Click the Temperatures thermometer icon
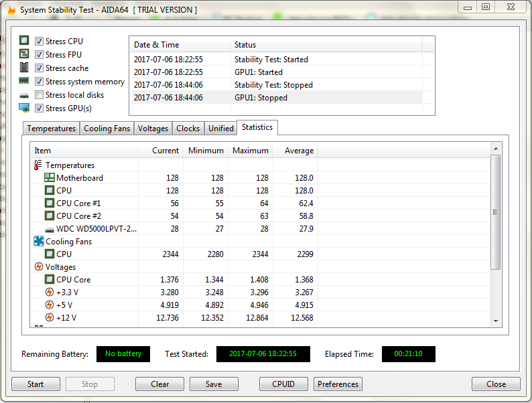Screen dimensions: 532x403 [38, 165]
